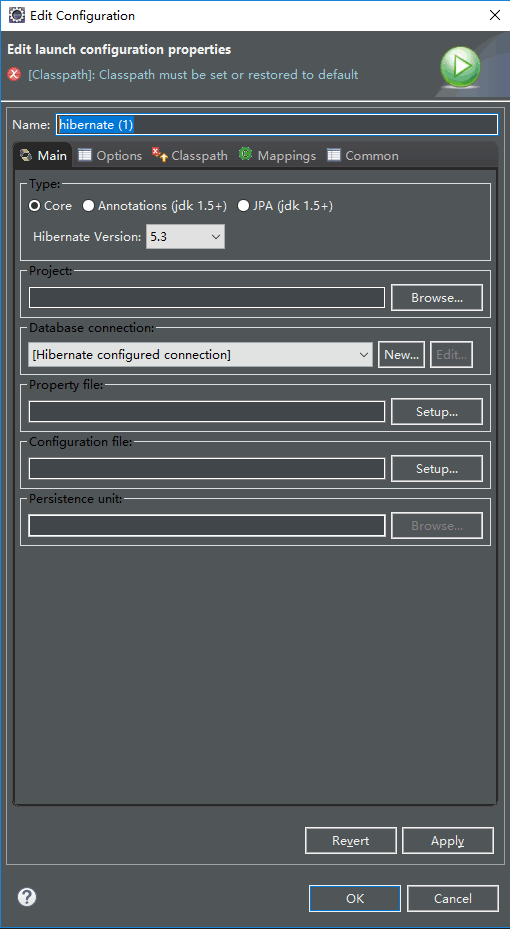Switch to the Options tab
This screenshot has height=929, width=510.
pos(110,155)
